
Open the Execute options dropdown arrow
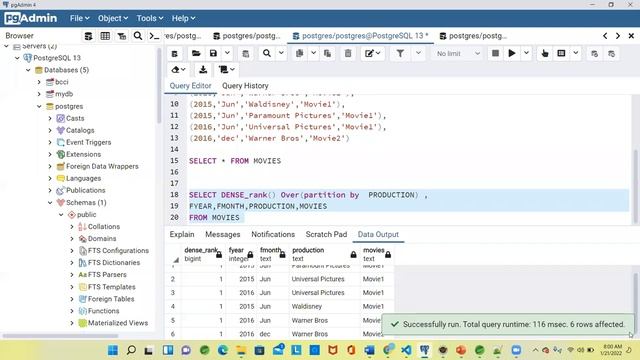(526, 53)
